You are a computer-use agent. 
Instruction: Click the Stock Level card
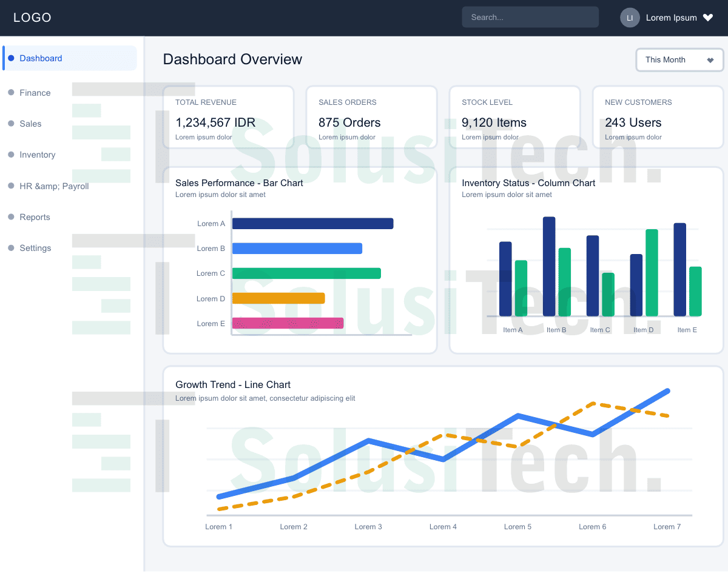coord(514,117)
